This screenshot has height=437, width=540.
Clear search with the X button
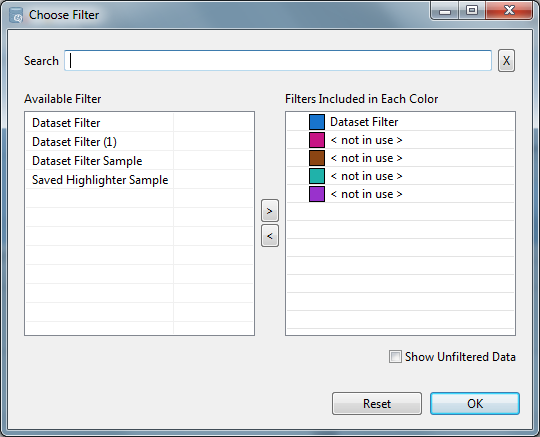pos(506,61)
